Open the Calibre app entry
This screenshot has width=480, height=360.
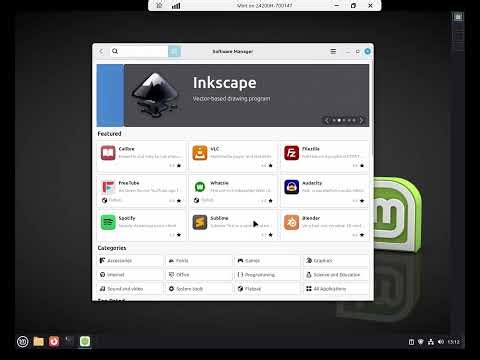point(141,157)
